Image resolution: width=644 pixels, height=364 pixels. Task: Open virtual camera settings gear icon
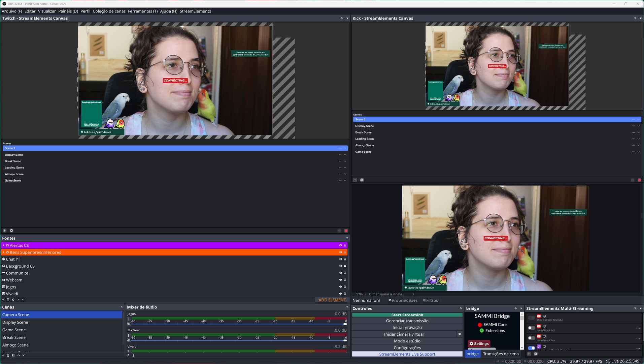[x=460, y=334]
